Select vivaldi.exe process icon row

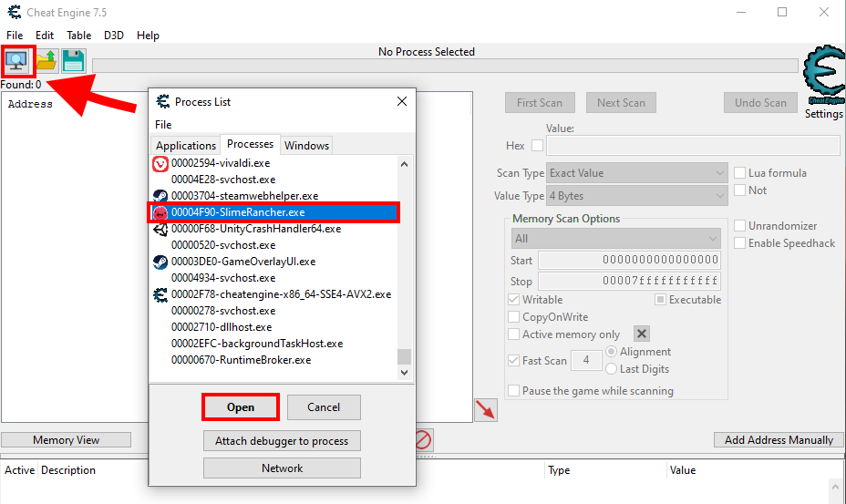click(x=160, y=163)
